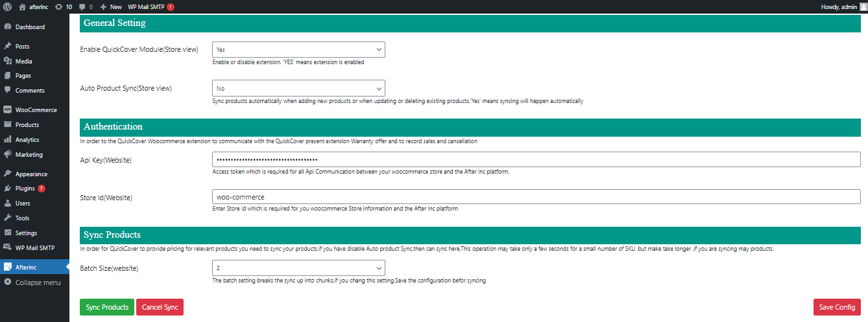Click the Save Config button
Screen dimensions: 868x322
pos(837,307)
